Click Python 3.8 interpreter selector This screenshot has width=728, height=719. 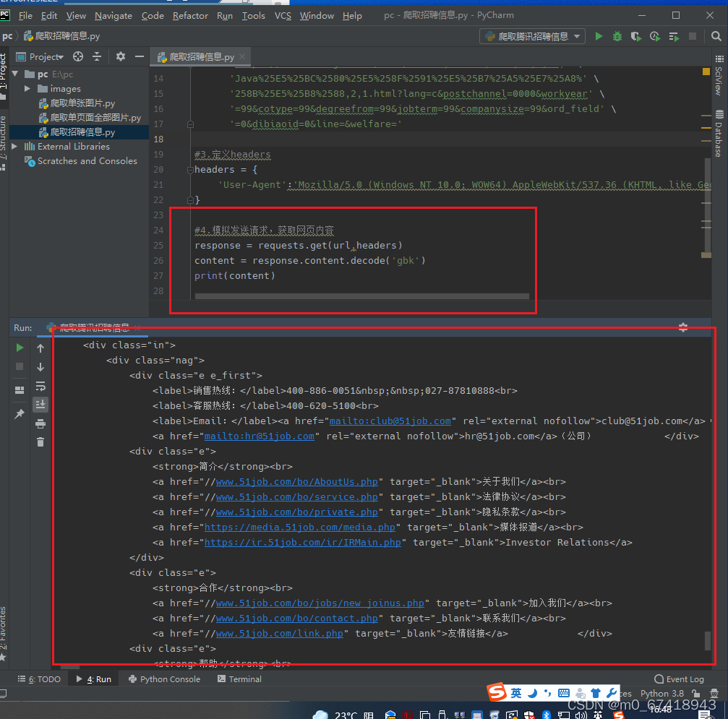tap(661, 693)
